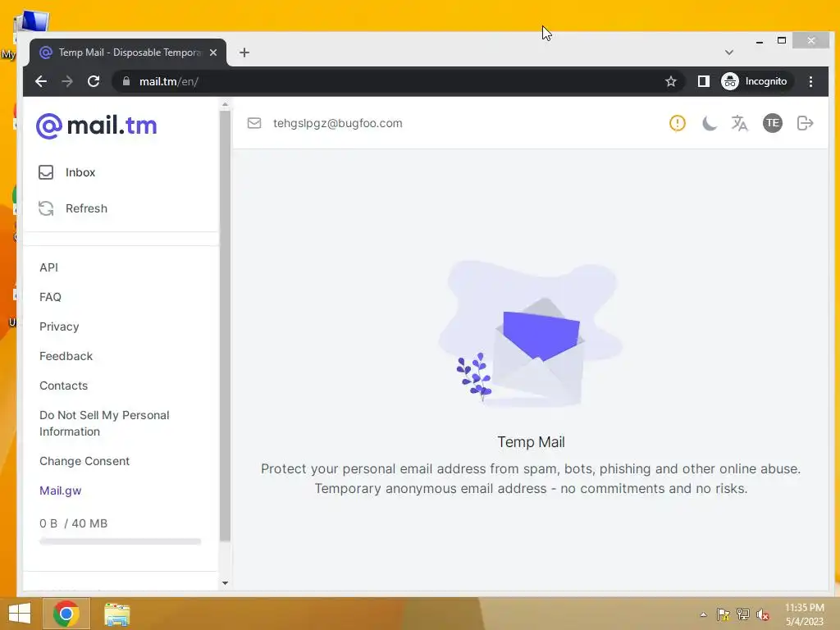
Task: Reload the current page
Action: 94,81
